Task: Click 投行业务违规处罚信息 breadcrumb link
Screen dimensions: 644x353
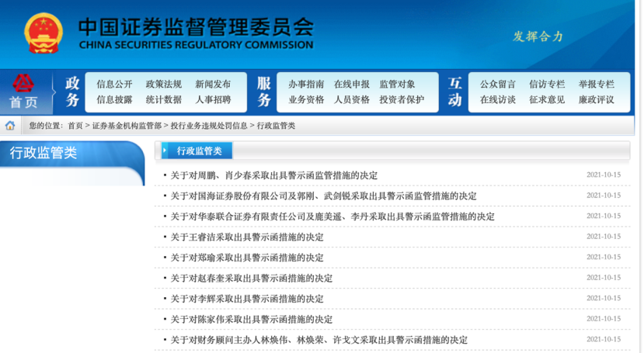Action: pyautogui.click(x=208, y=126)
